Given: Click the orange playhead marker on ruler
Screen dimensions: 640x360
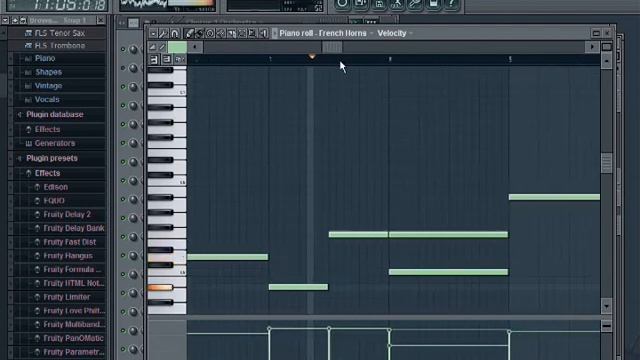Looking at the screenshot, I should [312, 56].
